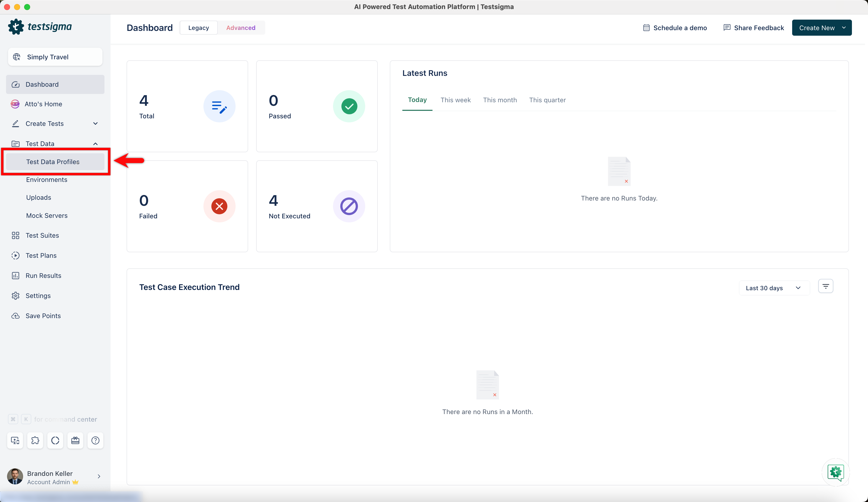Click the Test Suites grid icon
868x502 pixels.
click(x=16, y=235)
